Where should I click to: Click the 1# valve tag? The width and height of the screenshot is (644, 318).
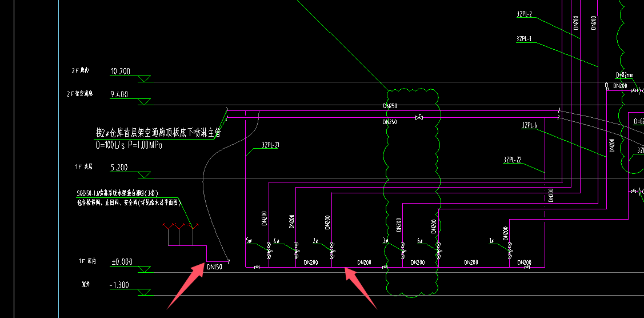click(491, 241)
